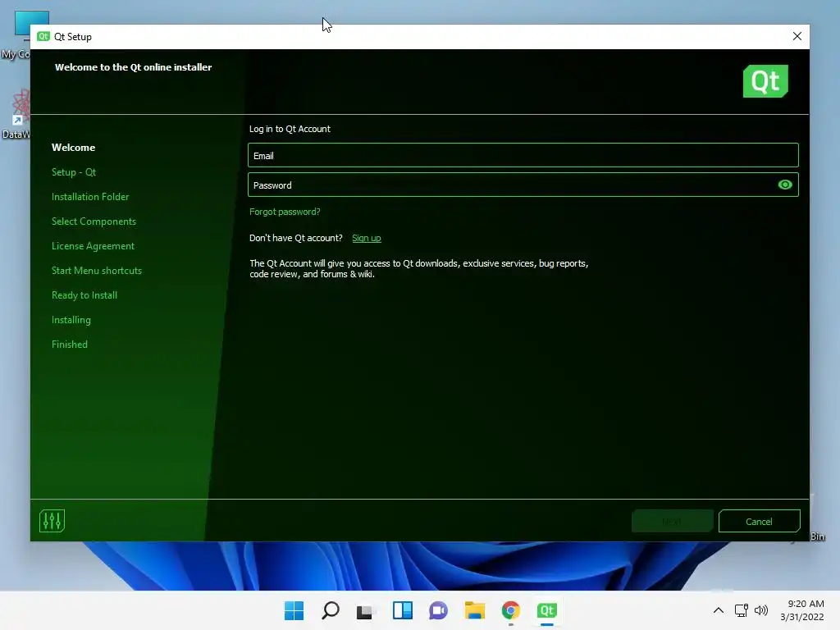Open the Sign up link
Screen dimensions: 840x630
[367, 238]
